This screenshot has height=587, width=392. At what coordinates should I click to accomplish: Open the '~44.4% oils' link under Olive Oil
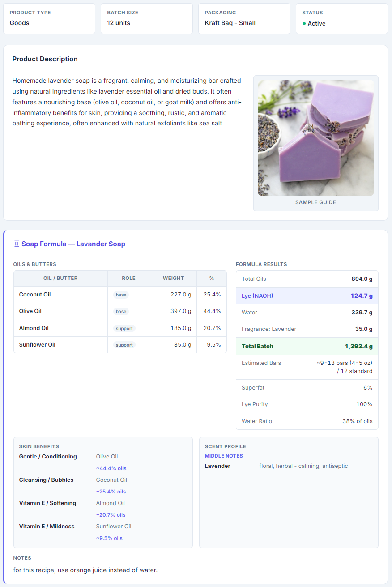111,468
